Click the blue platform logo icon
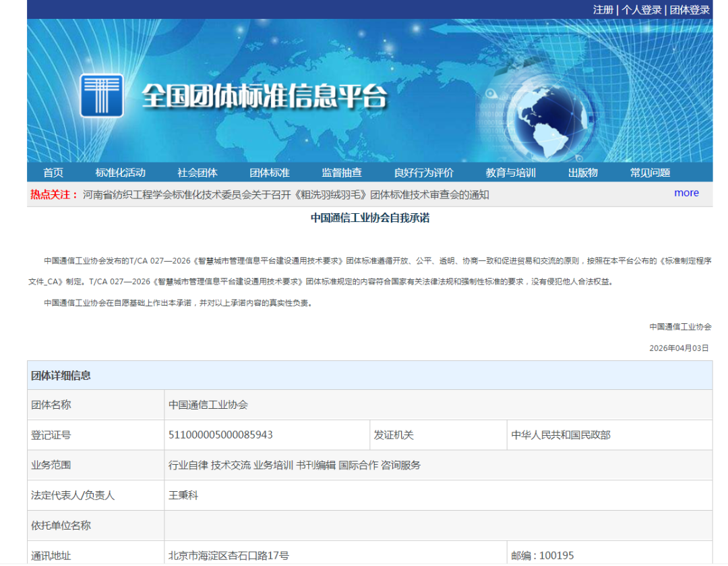728x566 pixels. [102, 95]
